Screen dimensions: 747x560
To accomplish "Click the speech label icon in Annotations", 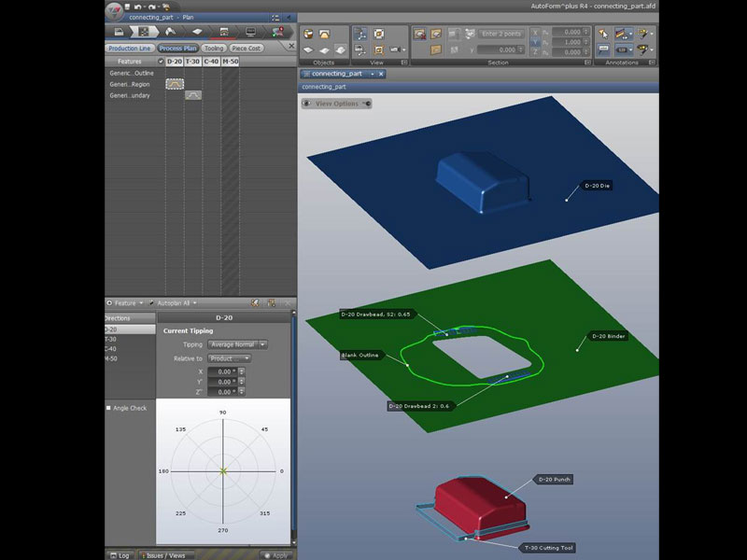I will point(603,49).
